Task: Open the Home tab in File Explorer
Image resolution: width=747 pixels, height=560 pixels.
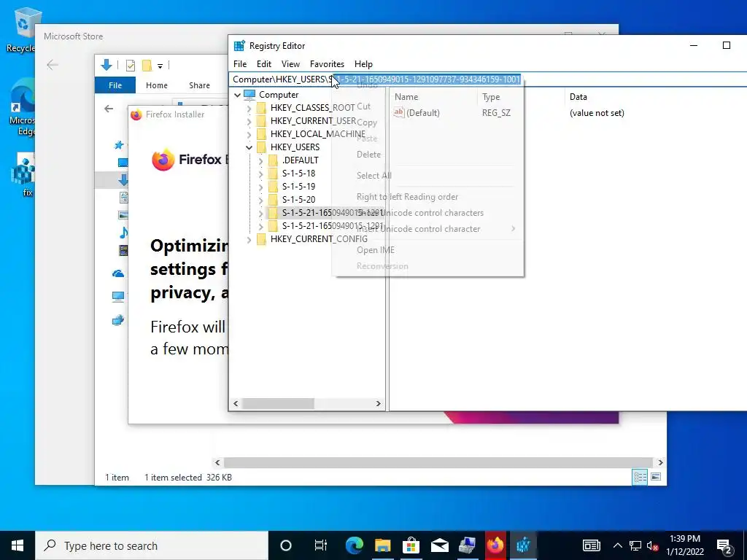Action: tap(157, 85)
